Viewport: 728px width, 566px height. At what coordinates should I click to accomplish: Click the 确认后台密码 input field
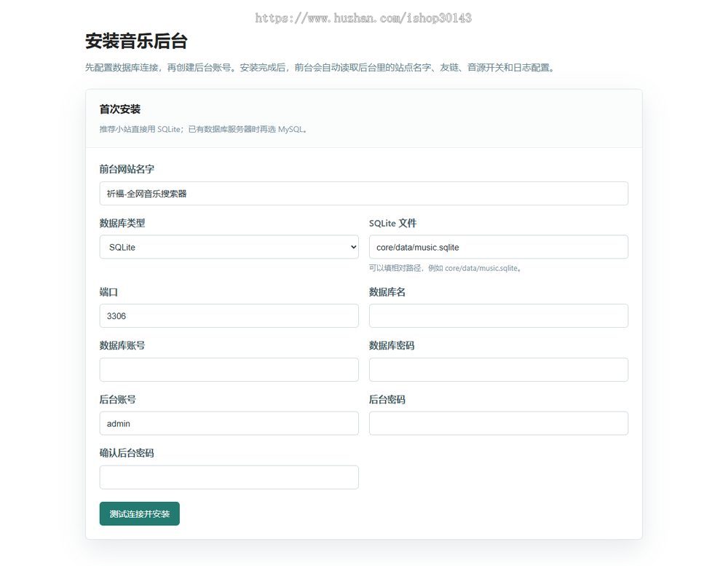click(x=229, y=477)
